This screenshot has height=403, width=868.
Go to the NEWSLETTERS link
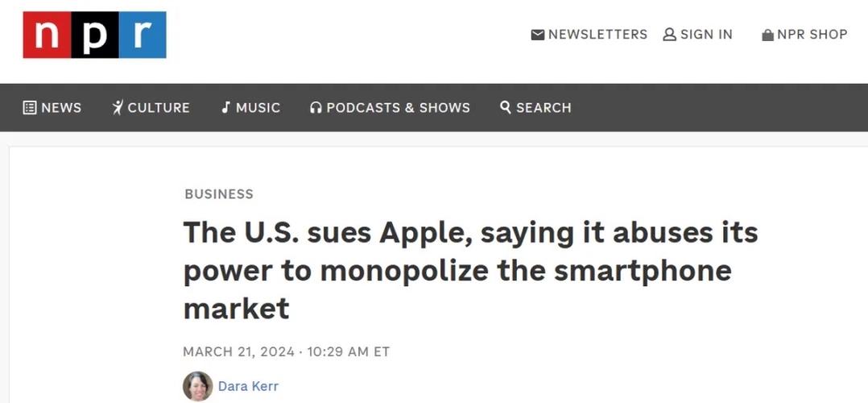(x=589, y=35)
